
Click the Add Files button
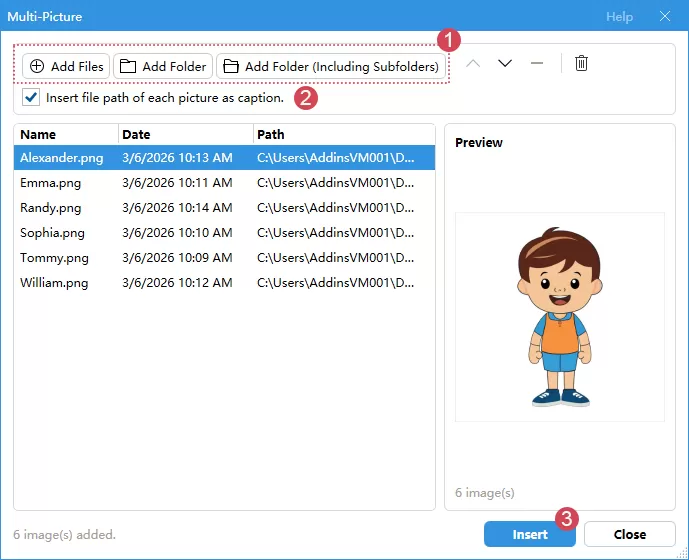(x=66, y=66)
